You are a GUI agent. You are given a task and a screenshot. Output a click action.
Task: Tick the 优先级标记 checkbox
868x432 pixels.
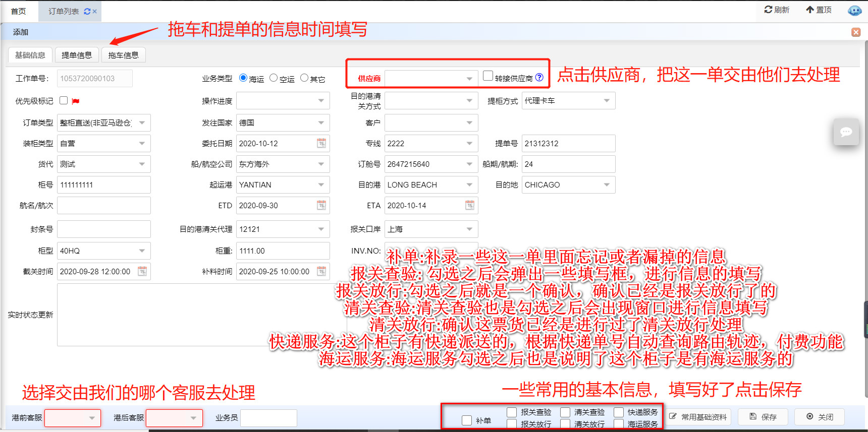64,100
